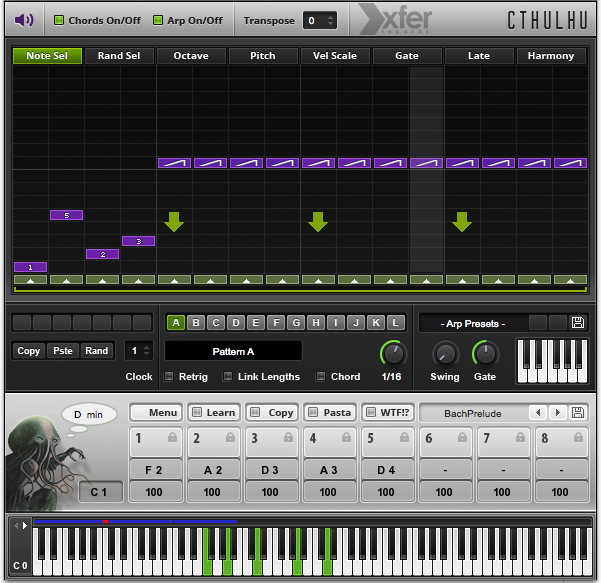Toggle the lock on note slot 1

172,437
